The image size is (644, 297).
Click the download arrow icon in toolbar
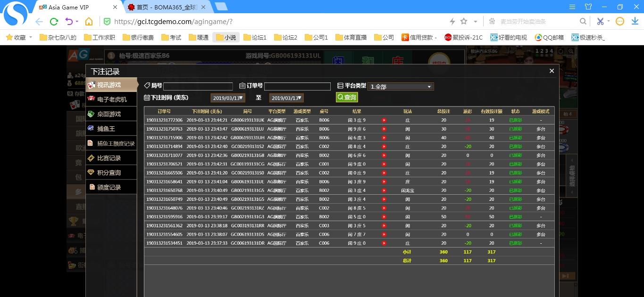click(635, 21)
